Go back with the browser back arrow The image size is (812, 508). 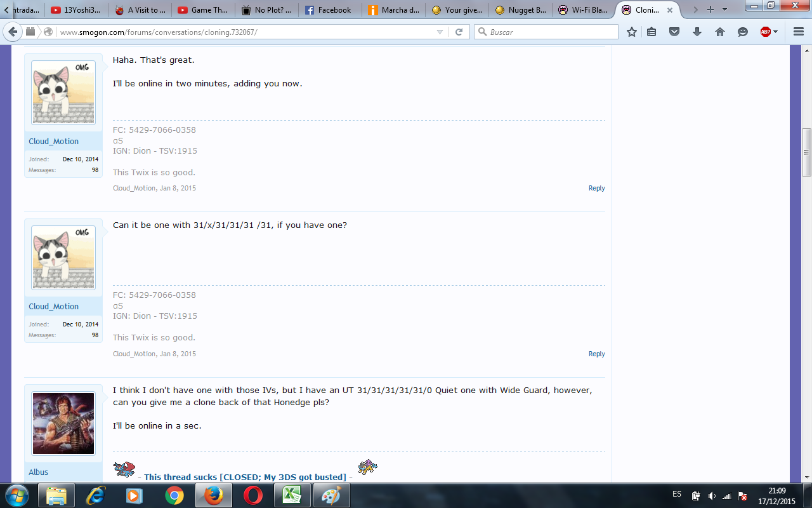(13, 32)
